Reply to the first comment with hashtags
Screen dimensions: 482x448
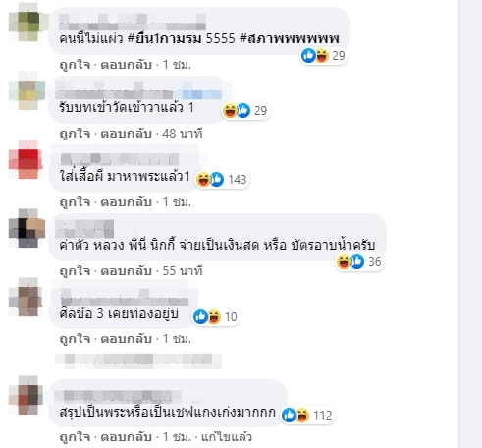[126, 65]
